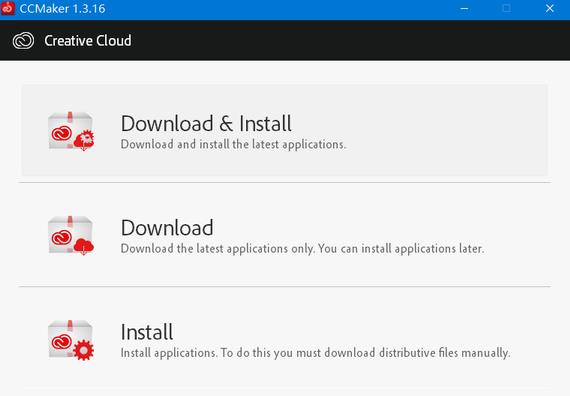This screenshot has width=570, height=396.
Task: Click 'Install applications. To do this' description
Action: (315, 353)
